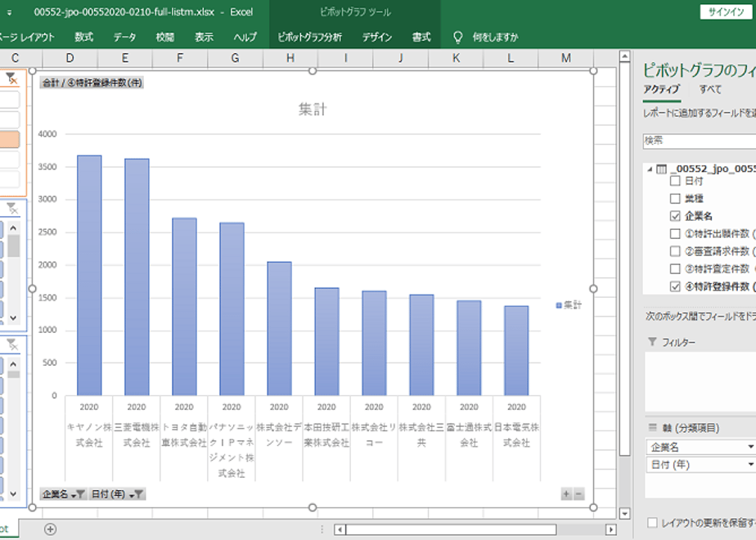Viewport: 756px width, 540px height.
Task: Clear filter icon on bottom slicer
Action: tap(11, 344)
